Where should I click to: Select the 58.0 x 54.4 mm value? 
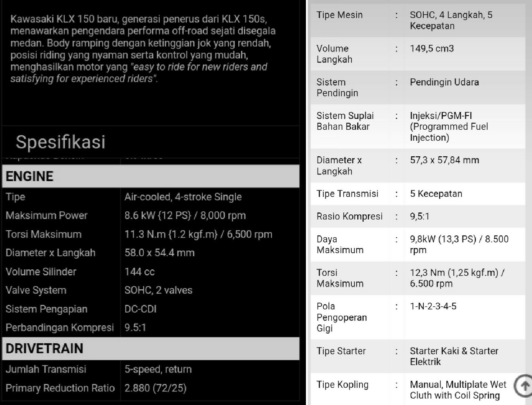tap(160, 253)
